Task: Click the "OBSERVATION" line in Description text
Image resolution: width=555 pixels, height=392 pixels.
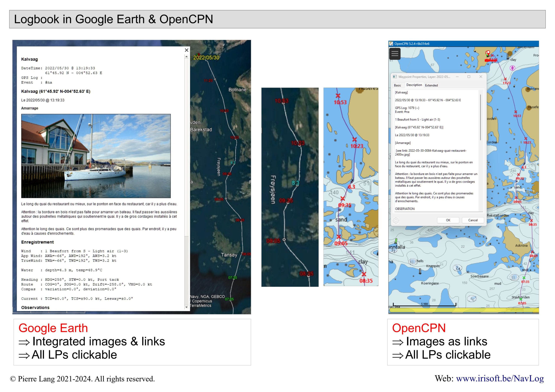Action: [x=405, y=209]
